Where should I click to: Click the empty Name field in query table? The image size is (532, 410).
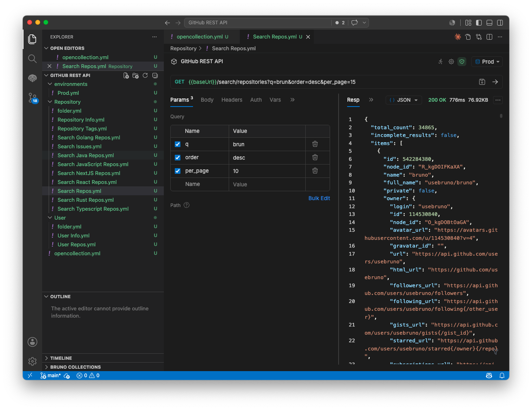[199, 184]
